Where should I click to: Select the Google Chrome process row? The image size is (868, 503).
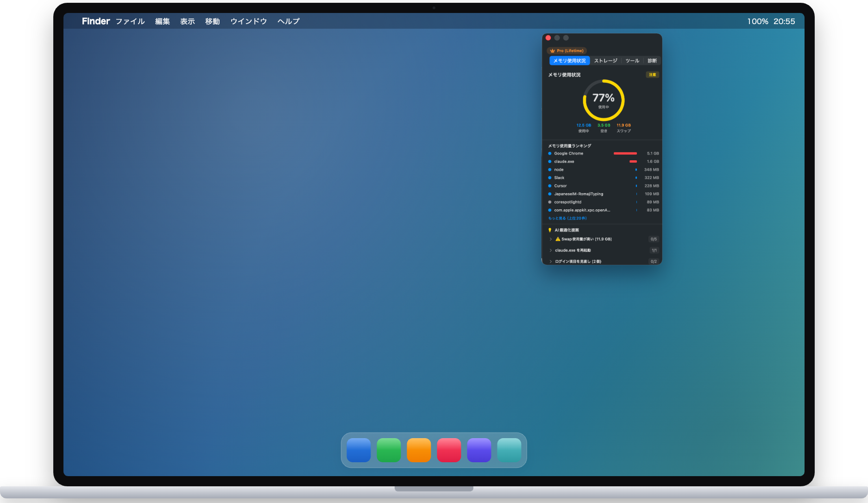click(604, 153)
